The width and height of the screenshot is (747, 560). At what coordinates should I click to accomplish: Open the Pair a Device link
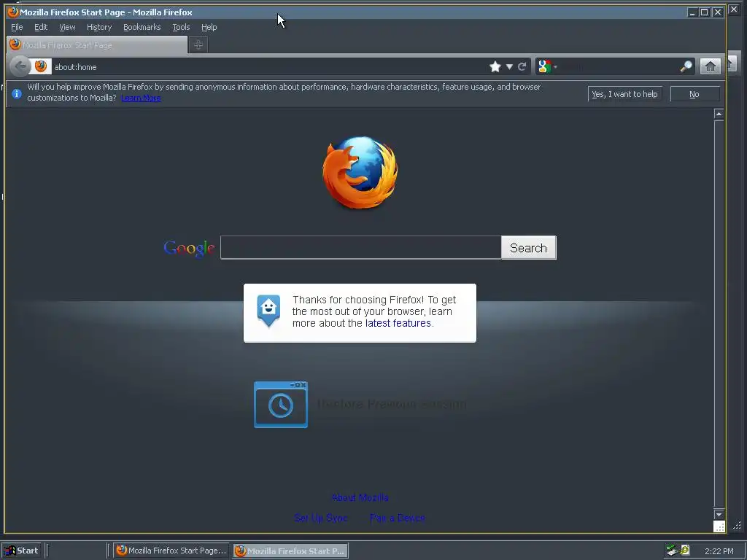[x=398, y=518]
